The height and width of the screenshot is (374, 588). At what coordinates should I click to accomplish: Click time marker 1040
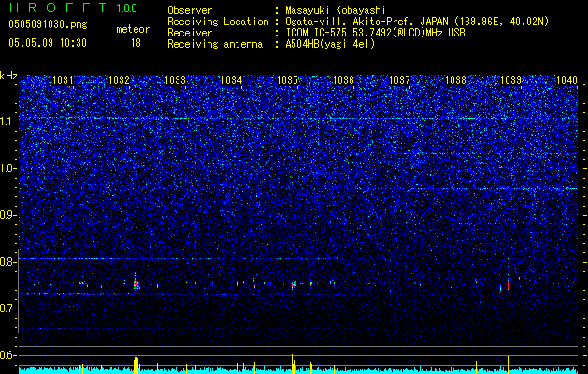click(x=566, y=79)
